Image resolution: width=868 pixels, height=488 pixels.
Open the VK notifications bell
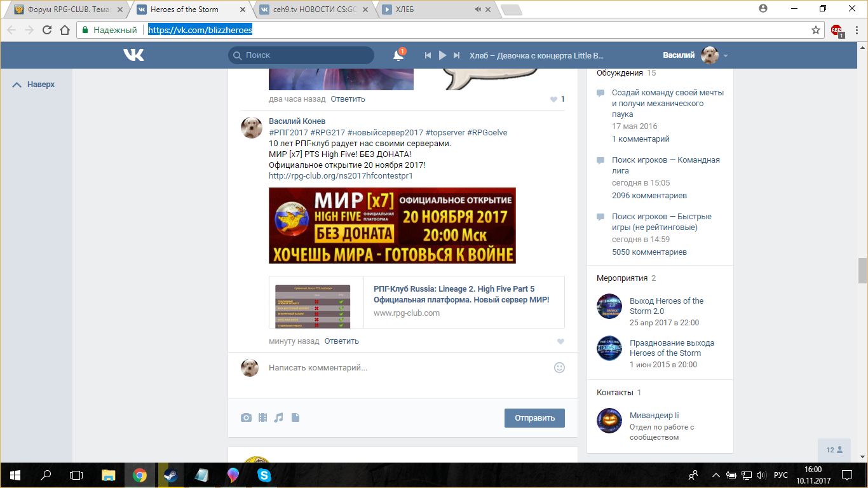(x=398, y=55)
